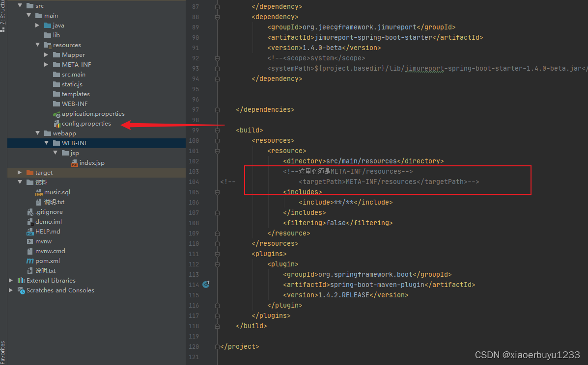Image resolution: width=588 pixels, height=365 pixels.
Task: Expand the Scratches and Consoles node
Action: pyautogui.click(x=11, y=290)
